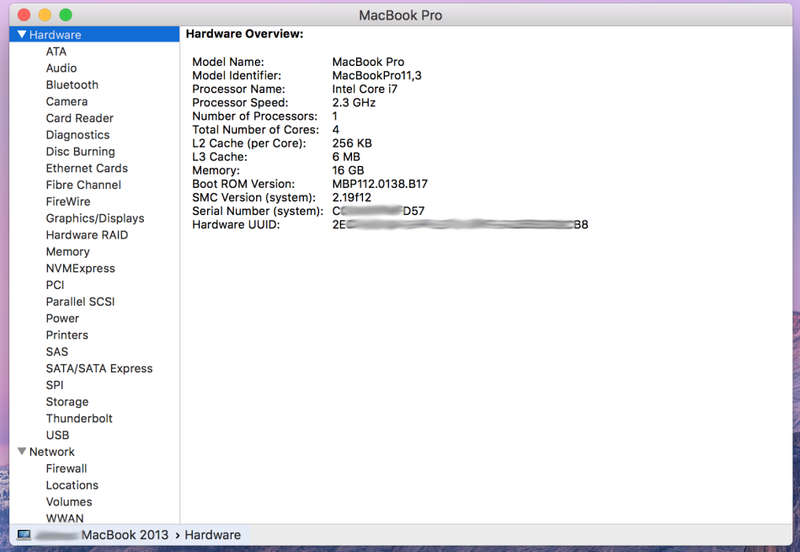
Task: Click the Total Number of Cores label
Action: 255,130
